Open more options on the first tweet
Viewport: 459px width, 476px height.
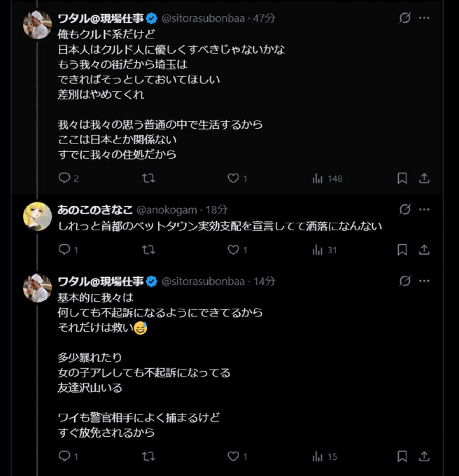[424, 18]
